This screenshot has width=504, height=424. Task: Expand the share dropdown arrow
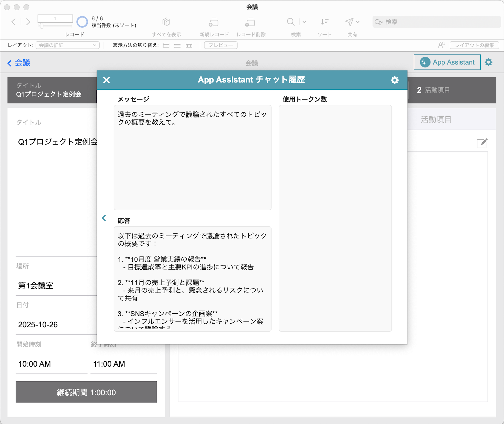[x=358, y=22]
